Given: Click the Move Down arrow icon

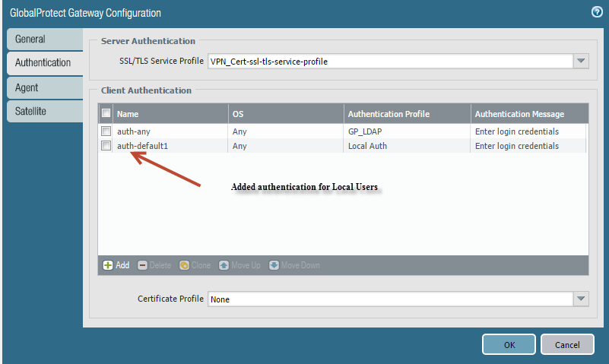Looking at the screenshot, I should pyautogui.click(x=274, y=265).
